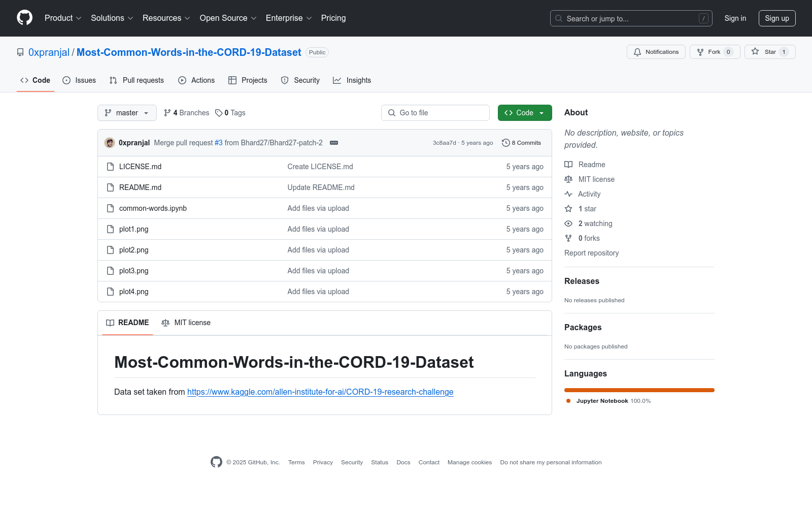Open the Solutions dropdown menu
This screenshot has height=508, width=812.
tap(112, 18)
